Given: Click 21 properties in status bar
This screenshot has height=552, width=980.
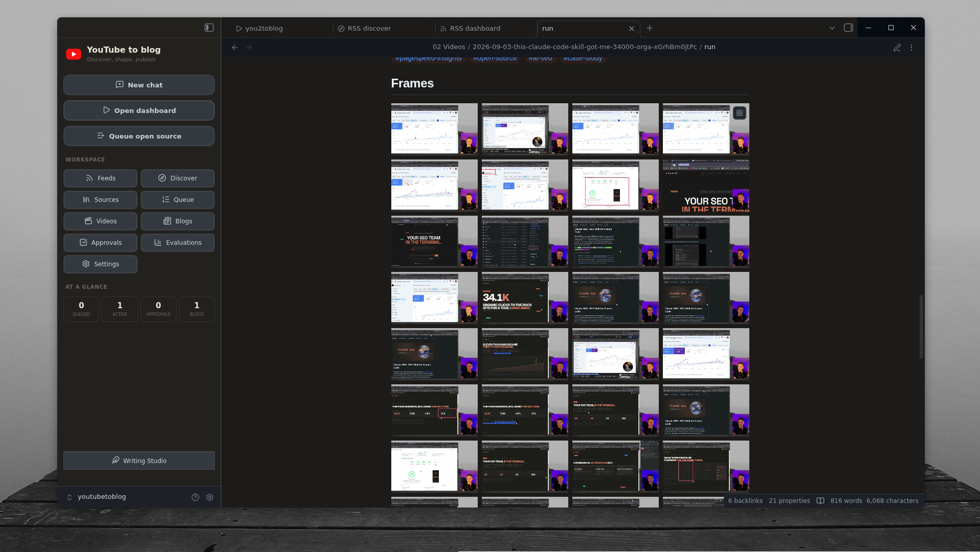Looking at the screenshot, I should 789,501.
